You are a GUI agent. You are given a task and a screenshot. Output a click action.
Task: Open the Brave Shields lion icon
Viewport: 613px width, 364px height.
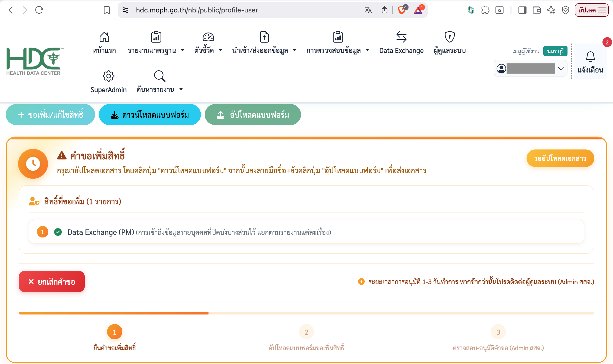tap(402, 10)
